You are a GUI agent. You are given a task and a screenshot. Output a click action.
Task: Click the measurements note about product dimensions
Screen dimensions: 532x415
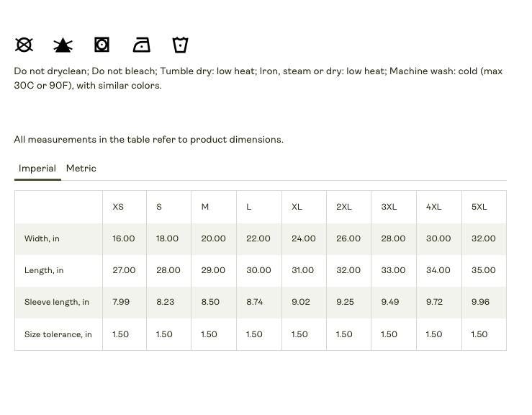click(148, 140)
